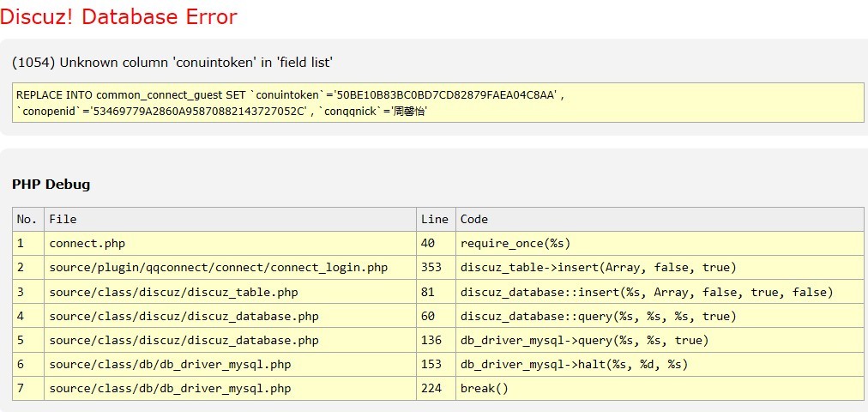Click the REPLACE INTO SQL query box

[438, 102]
